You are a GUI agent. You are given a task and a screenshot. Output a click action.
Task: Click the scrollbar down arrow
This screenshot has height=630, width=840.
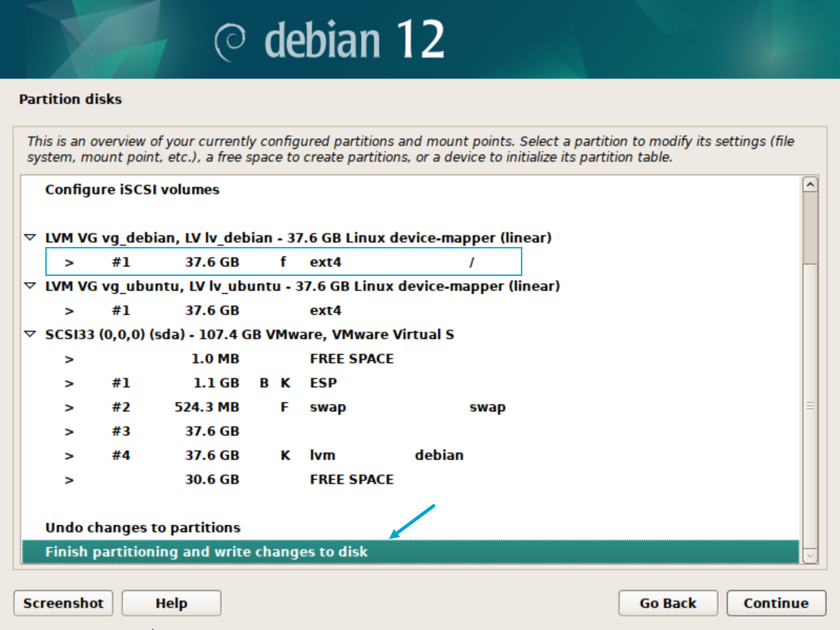pyautogui.click(x=810, y=556)
